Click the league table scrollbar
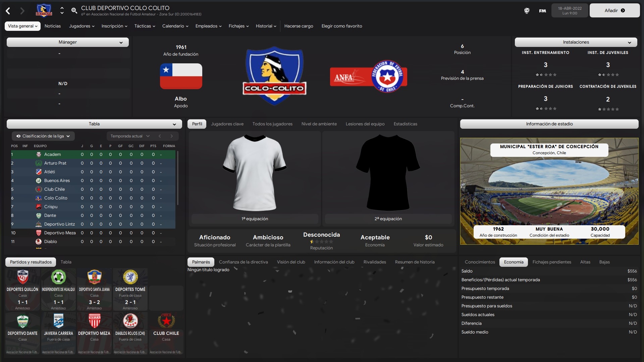This screenshot has height=362, width=644. click(x=177, y=178)
